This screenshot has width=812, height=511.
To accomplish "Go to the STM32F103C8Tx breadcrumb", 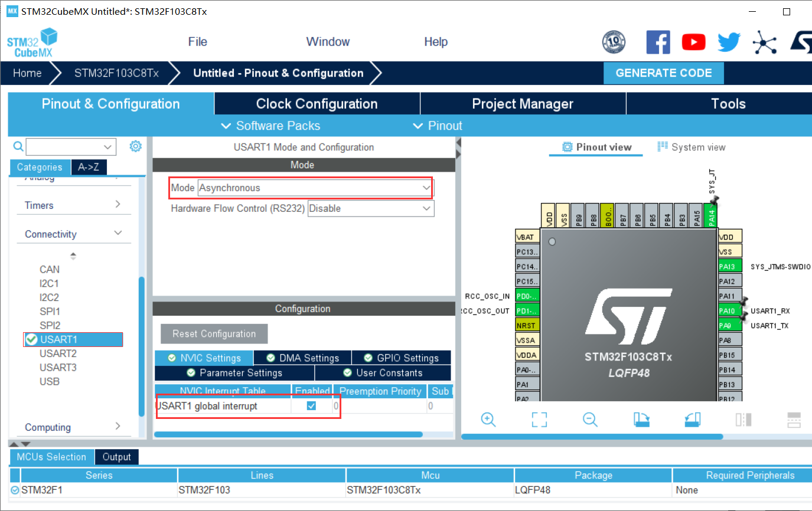I will pyautogui.click(x=116, y=73).
